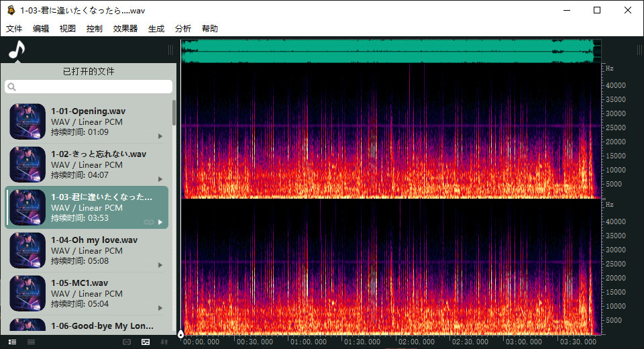The image size is (644, 349).
Task: Click the 01:00.000 timeline label
Action: (309, 342)
